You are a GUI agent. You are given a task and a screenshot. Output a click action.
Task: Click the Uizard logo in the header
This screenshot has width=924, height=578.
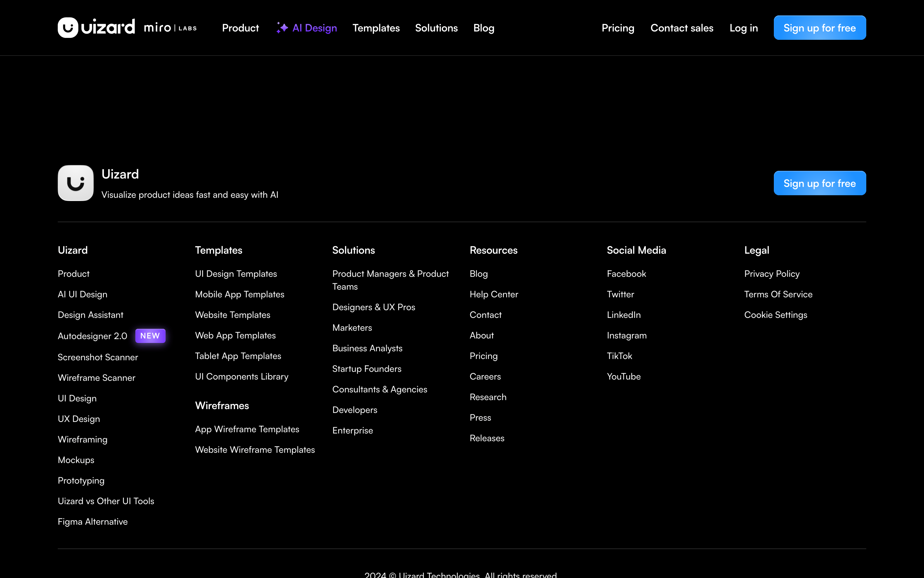(96, 28)
